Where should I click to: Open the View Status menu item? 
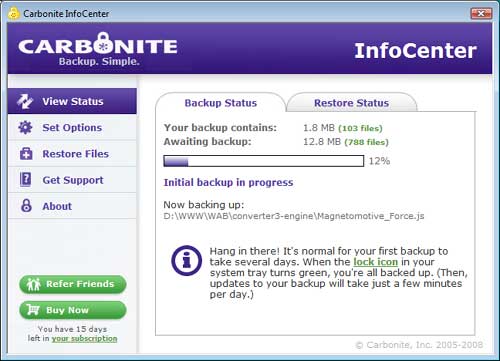pyautogui.click(x=72, y=101)
